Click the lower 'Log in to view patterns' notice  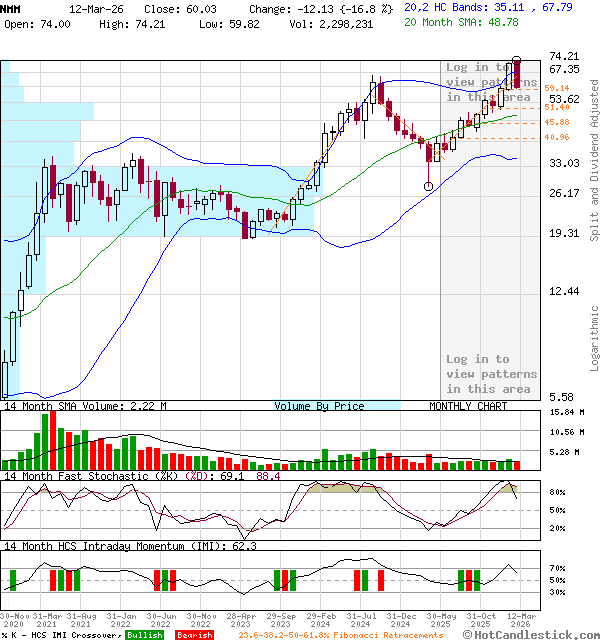coord(491,373)
